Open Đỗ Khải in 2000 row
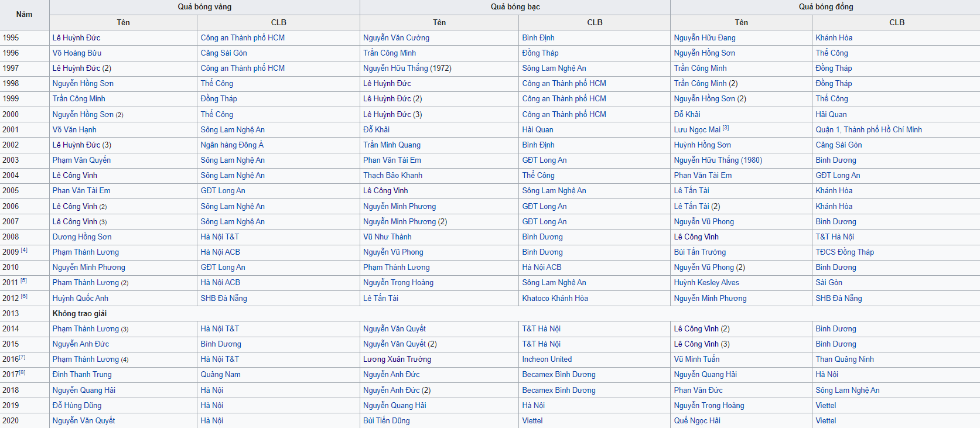This screenshot has height=428, width=980. pos(687,114)
